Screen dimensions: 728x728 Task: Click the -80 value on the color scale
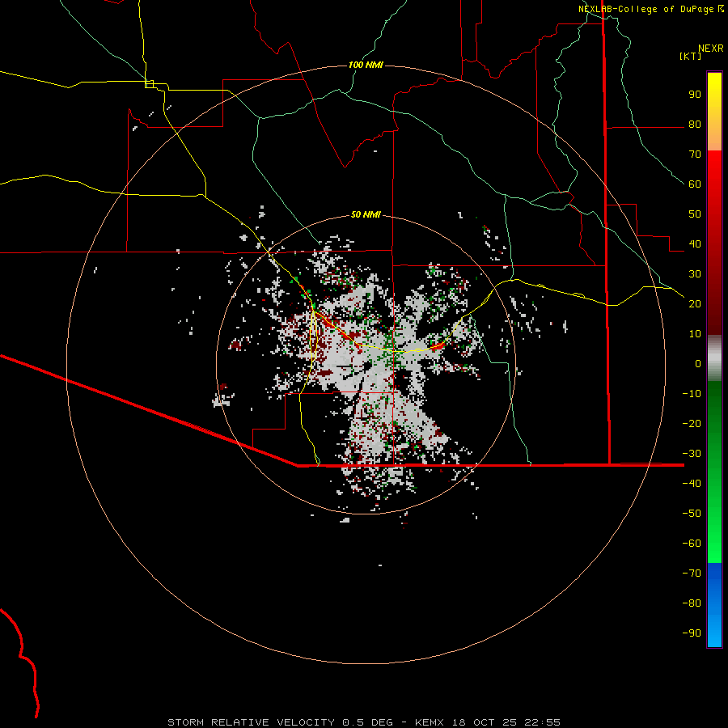coord(692,603)
